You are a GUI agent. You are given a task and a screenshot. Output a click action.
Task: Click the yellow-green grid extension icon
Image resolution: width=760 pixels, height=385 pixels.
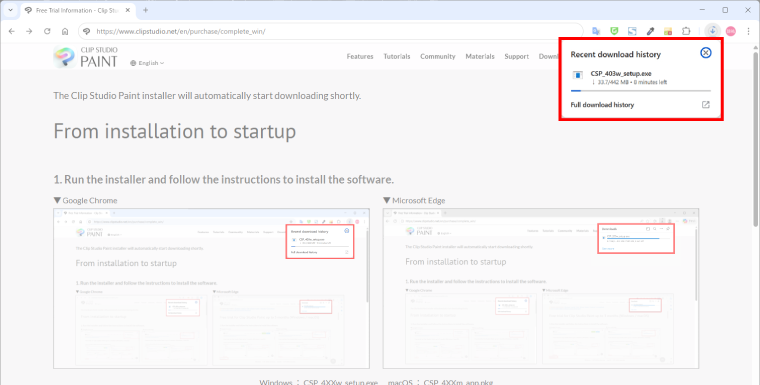point(668,31)
